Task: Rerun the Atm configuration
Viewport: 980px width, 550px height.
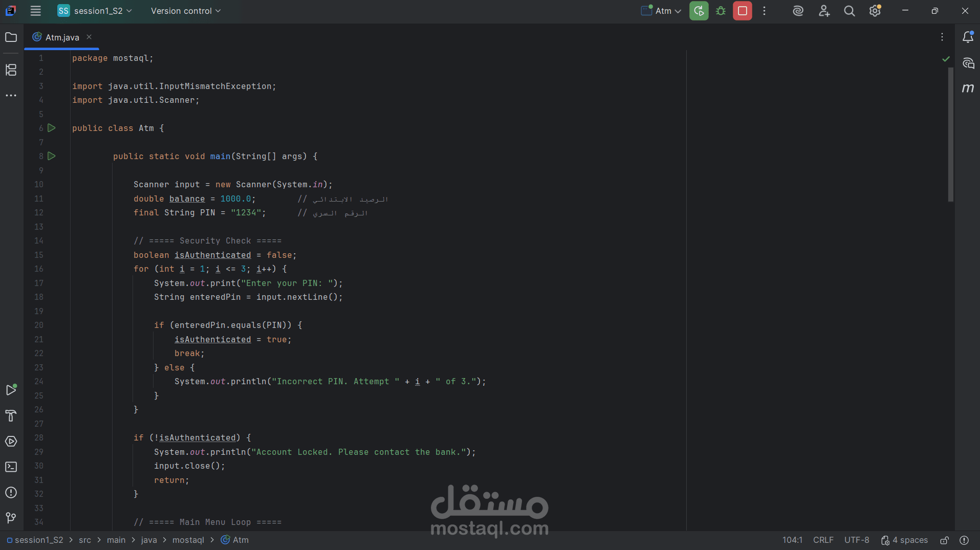Action: point(699,11)
